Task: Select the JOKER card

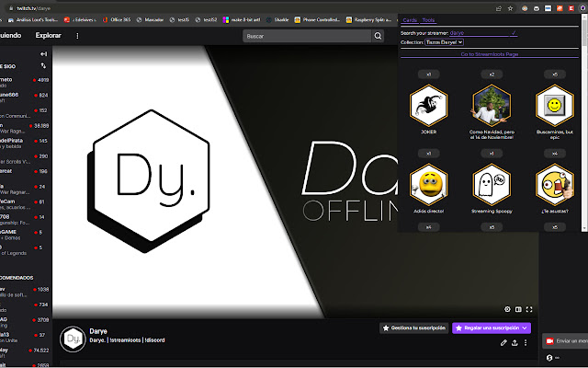Action: click(429, 105)
